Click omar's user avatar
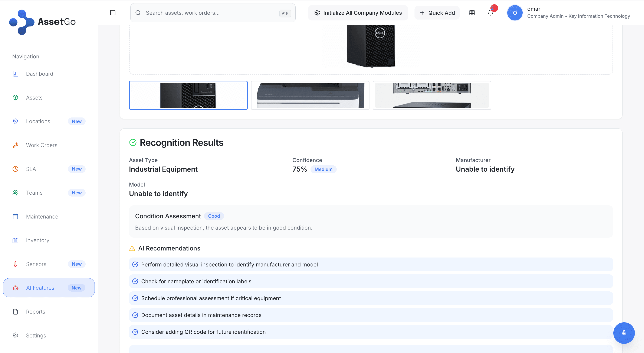Image resolution: width=644 pixels, height=353 pixels. 515,13
